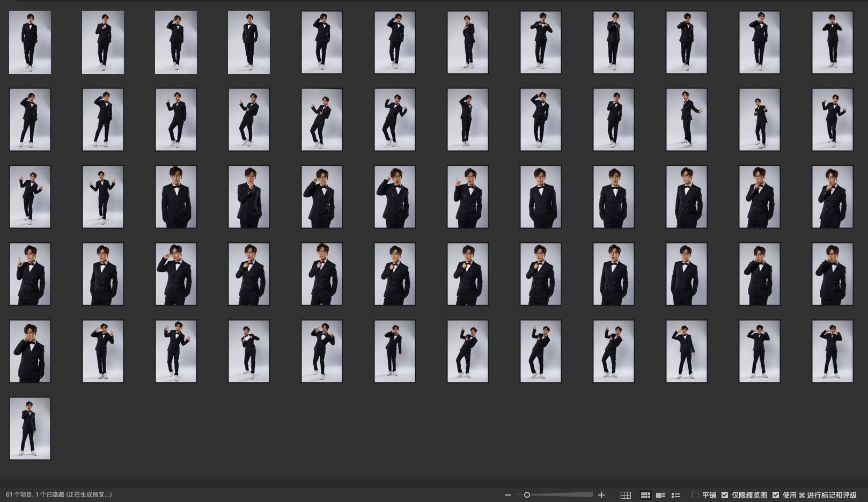868x502 pixels.
Task: Click the plus icon to enlarge thumbnails
Action: click(601, 495)
